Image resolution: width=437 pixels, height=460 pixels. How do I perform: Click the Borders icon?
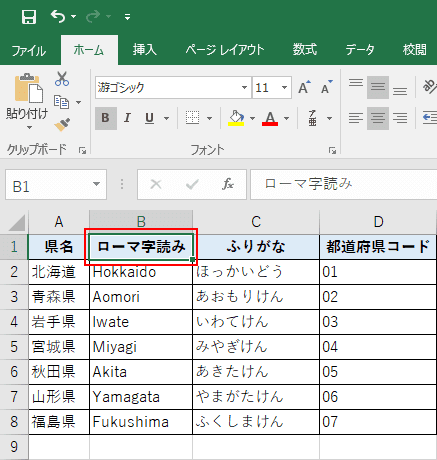[x=192, y=118]
